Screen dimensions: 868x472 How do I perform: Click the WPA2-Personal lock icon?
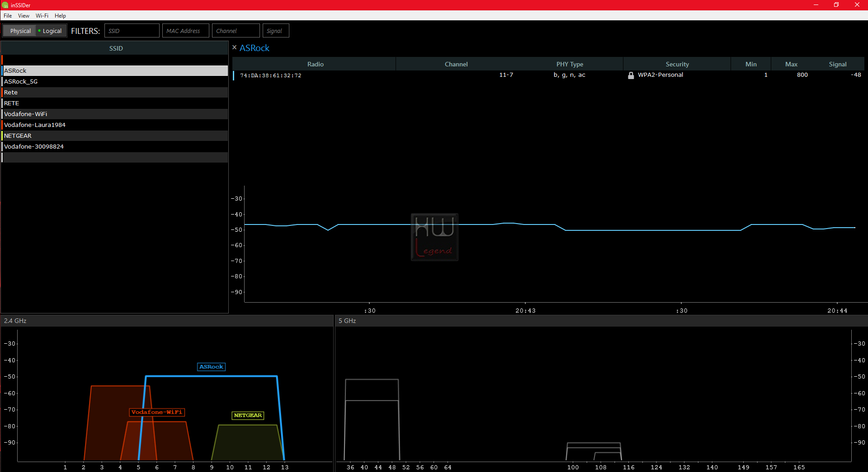631,75
